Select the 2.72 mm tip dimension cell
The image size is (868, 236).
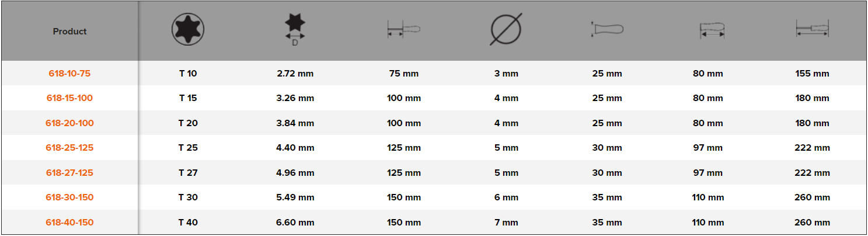click(295, 74)
